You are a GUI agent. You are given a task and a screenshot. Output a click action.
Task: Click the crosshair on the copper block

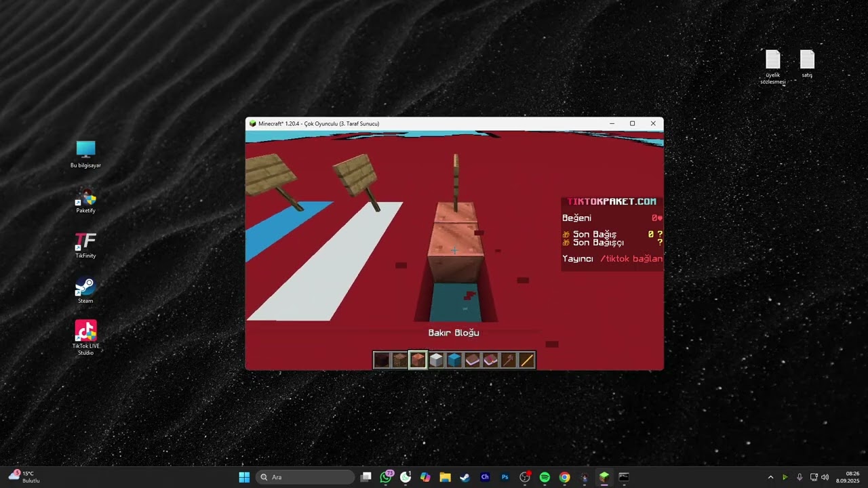pos(454,251)
